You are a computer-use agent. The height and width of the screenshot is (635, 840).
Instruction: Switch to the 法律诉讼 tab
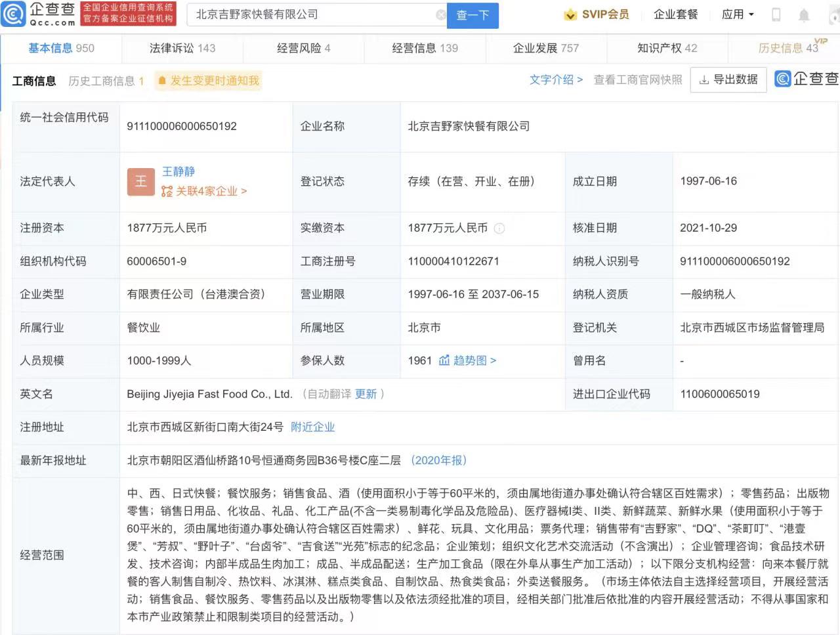pyautogui.click(x=182, y=48)
